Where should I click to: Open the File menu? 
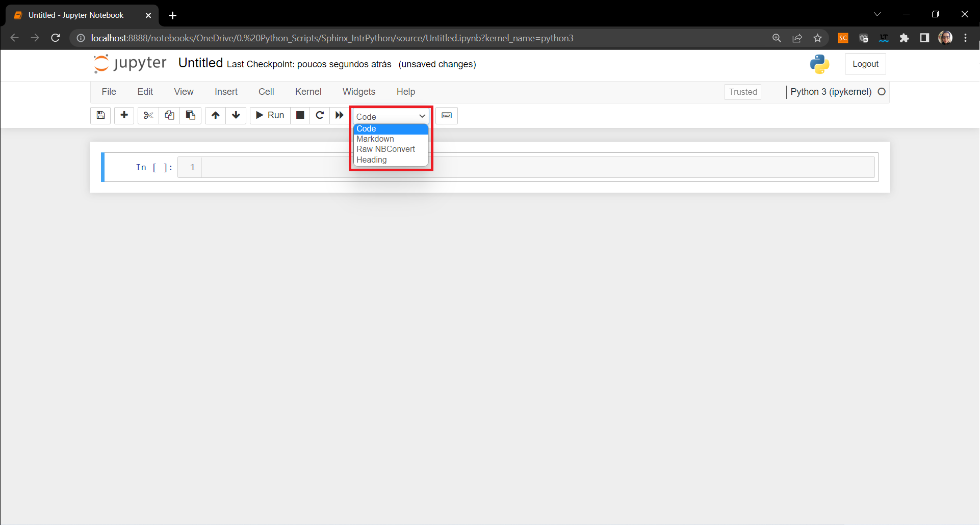point(109,92)
